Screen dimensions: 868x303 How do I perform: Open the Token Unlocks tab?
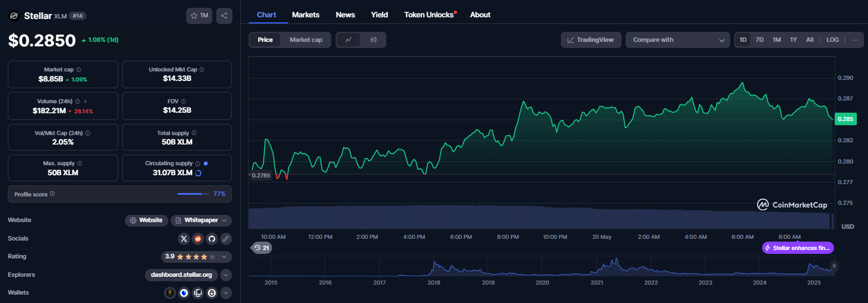429,15
